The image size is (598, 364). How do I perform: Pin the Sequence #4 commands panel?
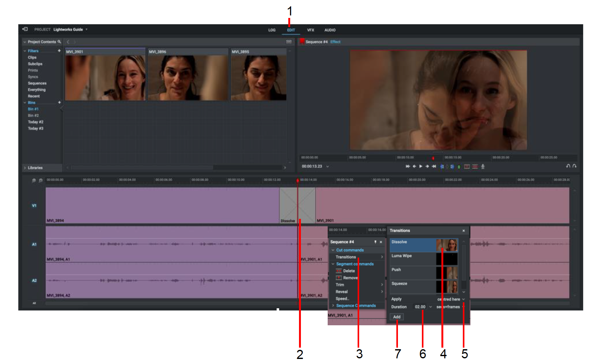(x=375, y=242)
